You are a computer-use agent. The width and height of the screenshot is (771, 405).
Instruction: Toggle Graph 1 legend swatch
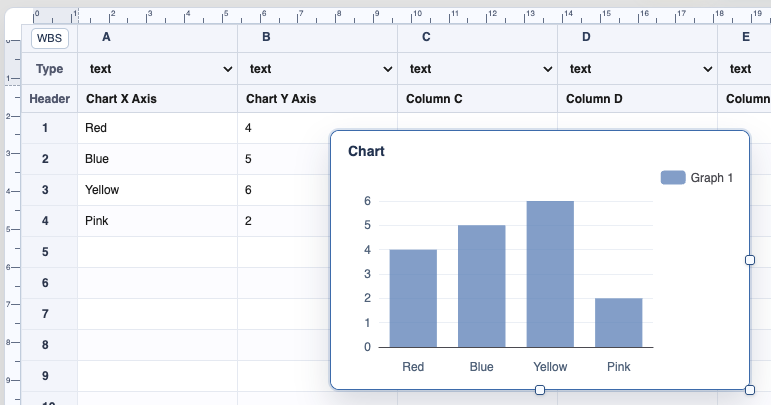[x=673, y=177]
